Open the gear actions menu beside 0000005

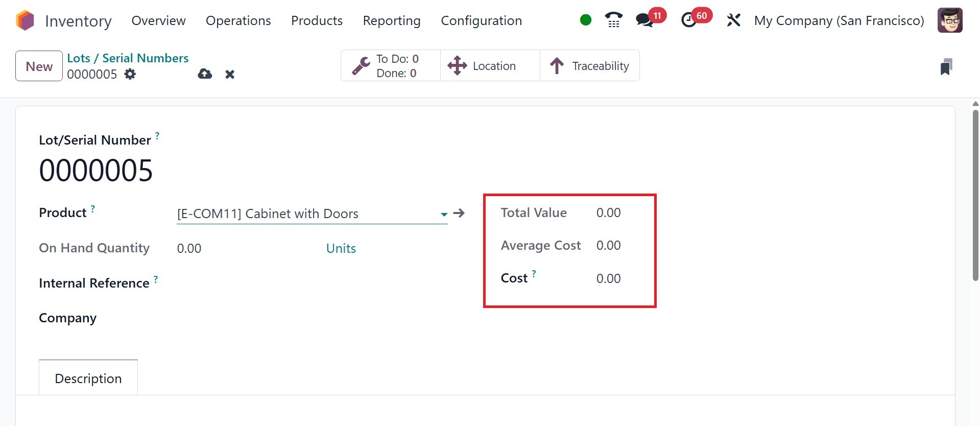[130, 74]
